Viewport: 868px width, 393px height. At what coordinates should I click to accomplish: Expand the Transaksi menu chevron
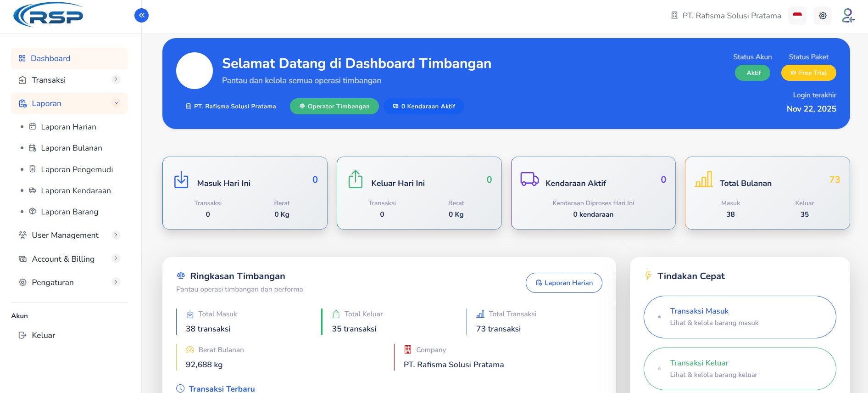(x=116, y=79)
